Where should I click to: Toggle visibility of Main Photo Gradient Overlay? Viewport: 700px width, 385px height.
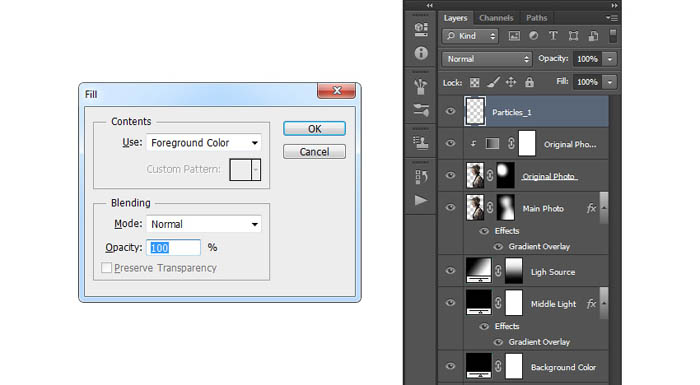click(498, 247)
